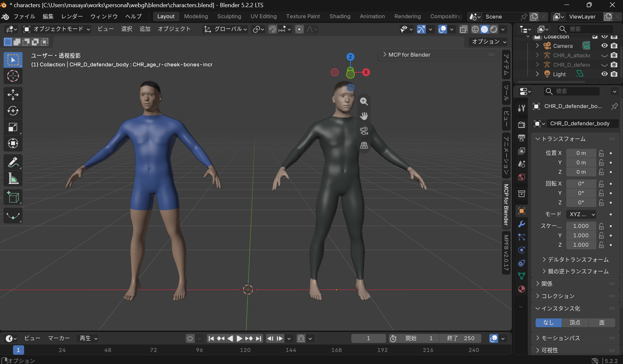Viewport: 623px width, 364px height.
Task: Select the 頂点 instancing option
Action: 575,323
